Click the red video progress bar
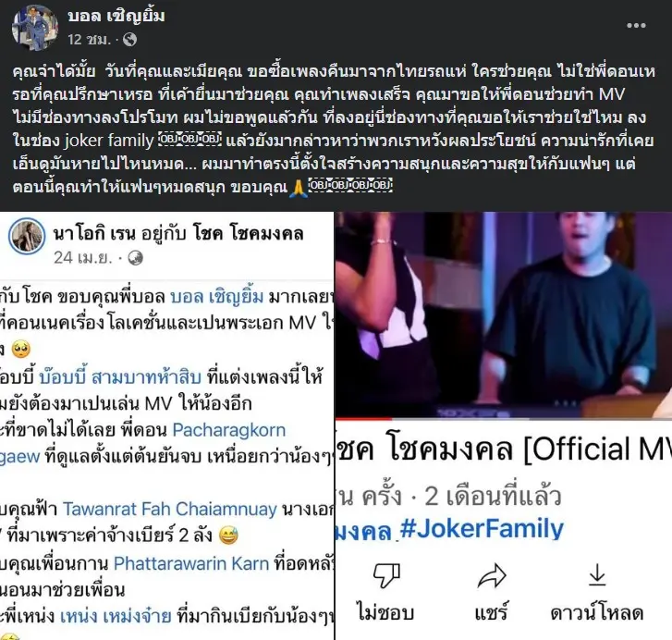This screenshot has height=640, width=672. (x=363, y=418)
